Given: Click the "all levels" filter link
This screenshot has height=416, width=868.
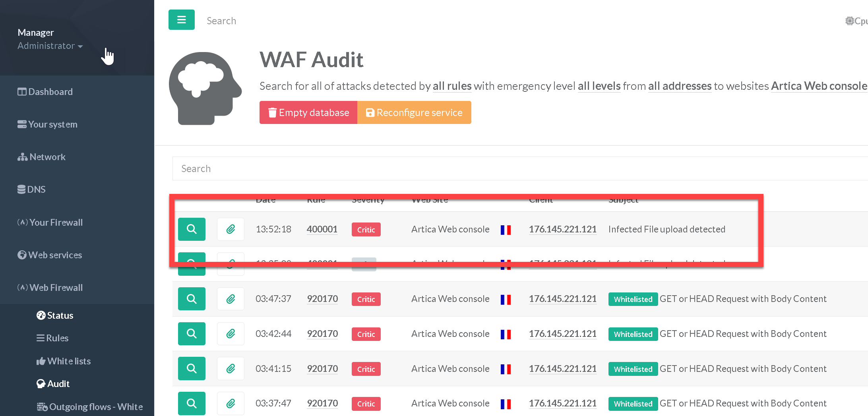Looking at the screenshot, I should click(599, 86).
